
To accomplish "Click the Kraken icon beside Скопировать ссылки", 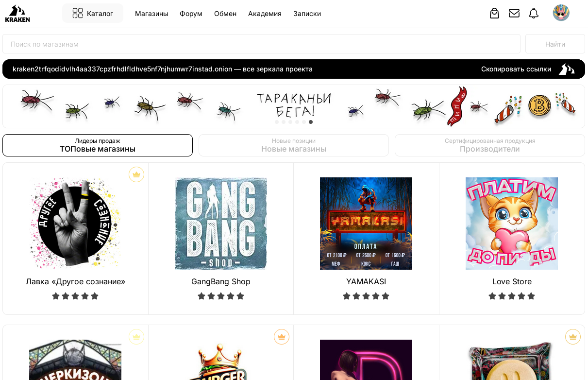I will [566, 69].
